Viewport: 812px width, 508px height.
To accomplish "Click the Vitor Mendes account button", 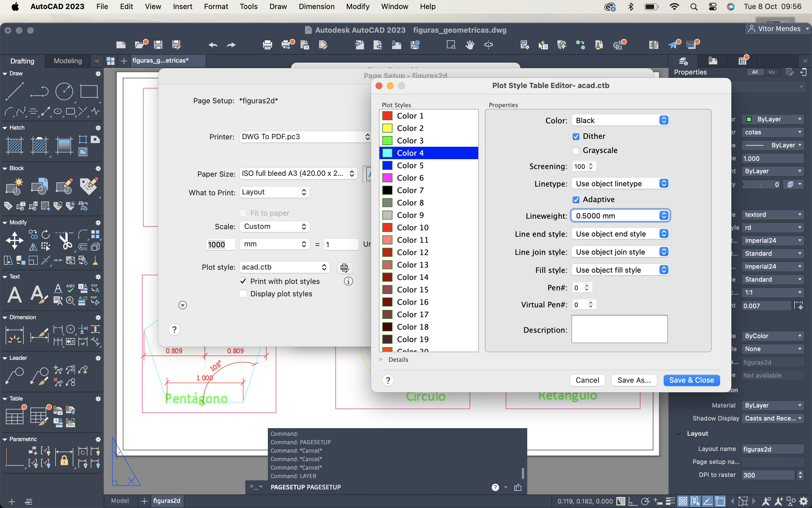I will click(x=778, y=29).
